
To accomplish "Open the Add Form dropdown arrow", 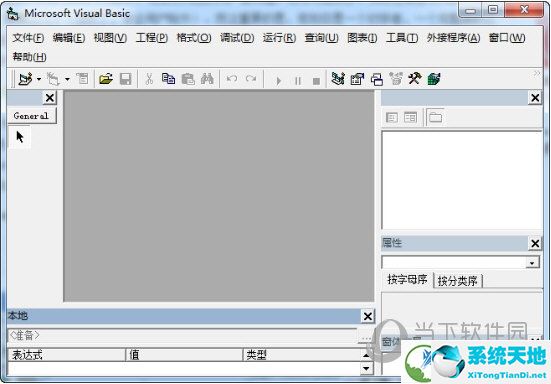I will click(x=67, y=79).
